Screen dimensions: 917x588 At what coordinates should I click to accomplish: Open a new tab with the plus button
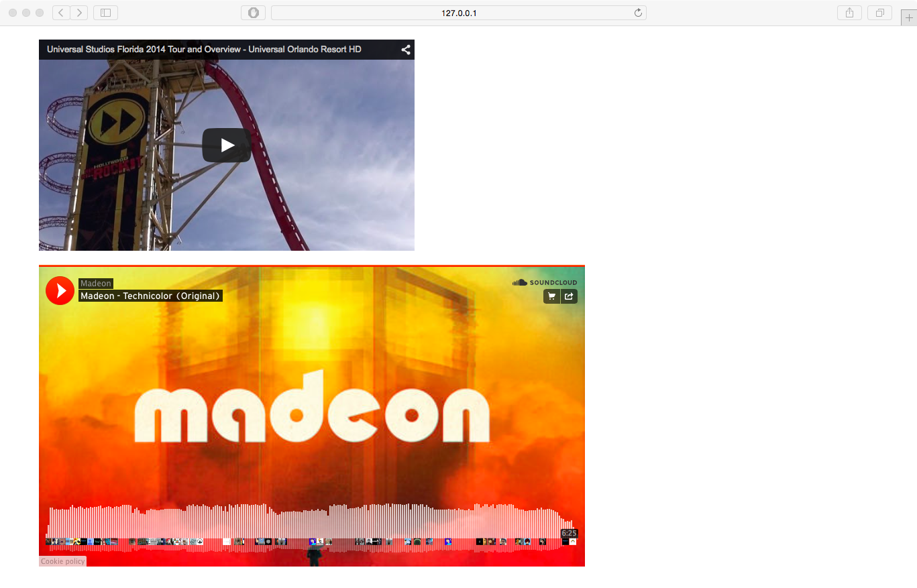(909, 18)
